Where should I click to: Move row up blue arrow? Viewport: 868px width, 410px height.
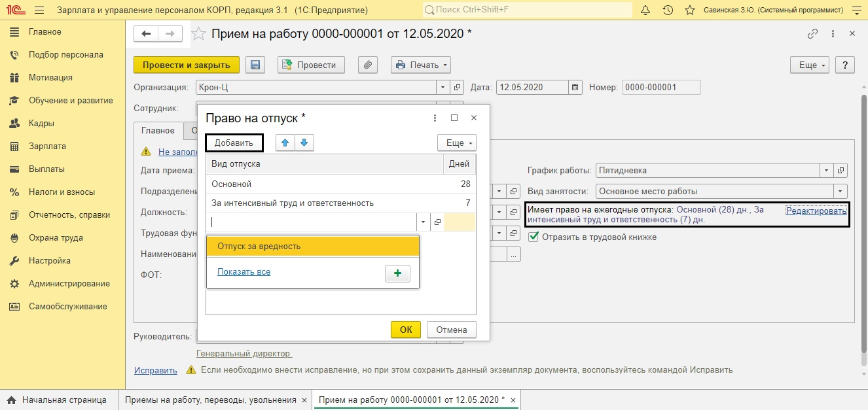285,143
